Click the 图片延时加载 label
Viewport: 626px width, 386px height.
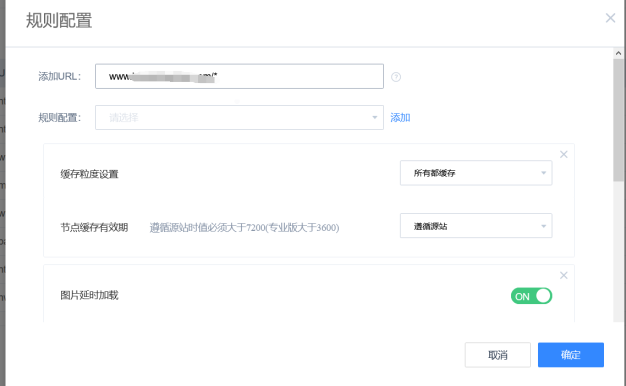coord(89,295)
